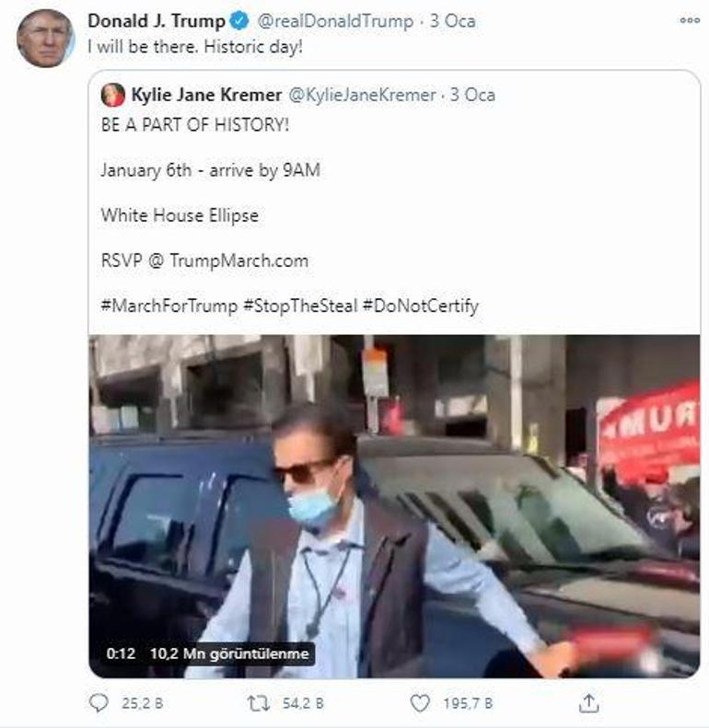Screen dimensions: 709x728
Task: Retweet using the retweet arrows icon
Action: pos(258,703)
